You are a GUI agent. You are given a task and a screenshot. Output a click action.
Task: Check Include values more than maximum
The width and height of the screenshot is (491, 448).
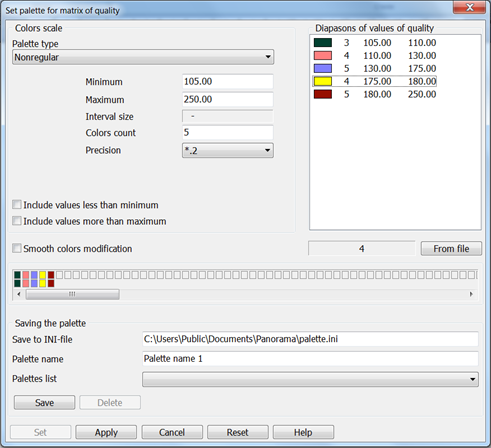17,221
